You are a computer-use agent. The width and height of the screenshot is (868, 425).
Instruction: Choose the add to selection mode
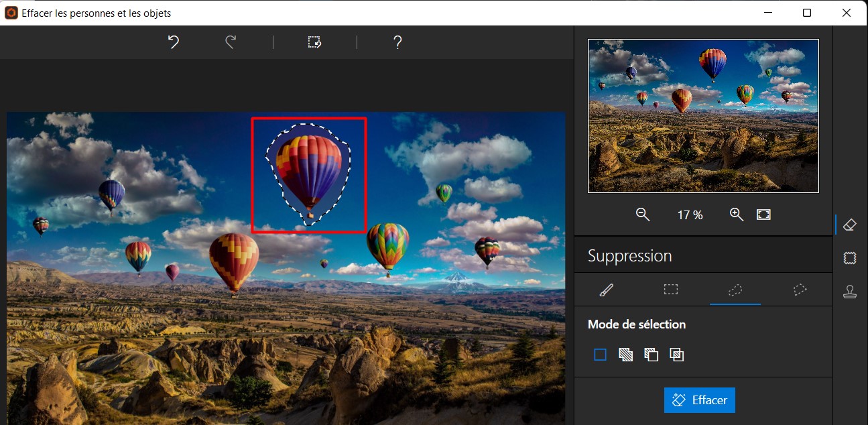pos(625,355)
